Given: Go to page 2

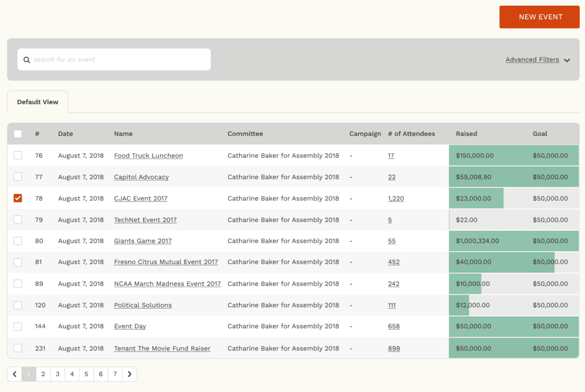Looking at the screenshot, I should pyautogui.click(x=43, y=374).
